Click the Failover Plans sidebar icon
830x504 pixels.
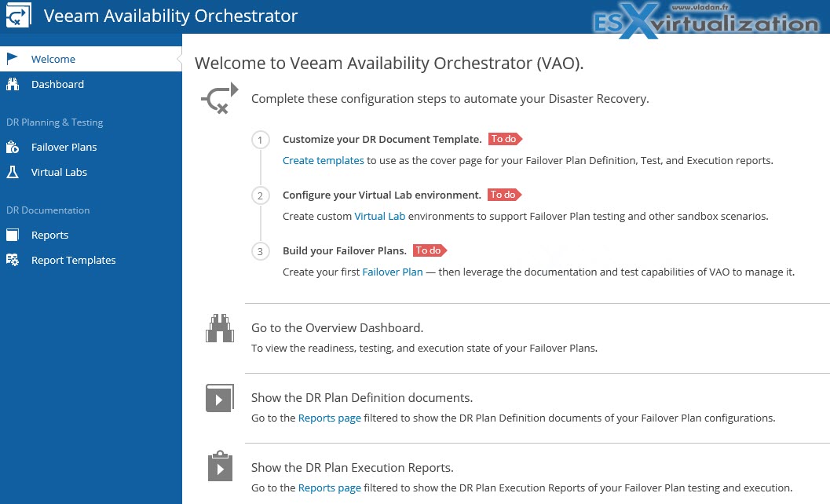click(13, 147)
